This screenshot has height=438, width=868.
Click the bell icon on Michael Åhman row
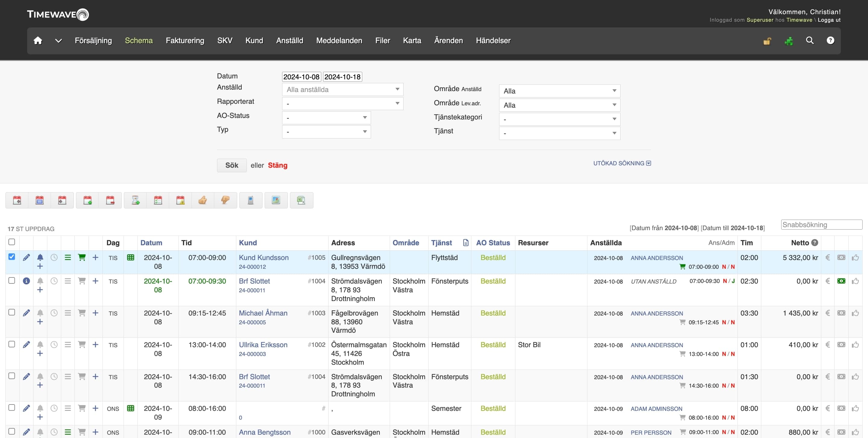(x=40, y=313)
